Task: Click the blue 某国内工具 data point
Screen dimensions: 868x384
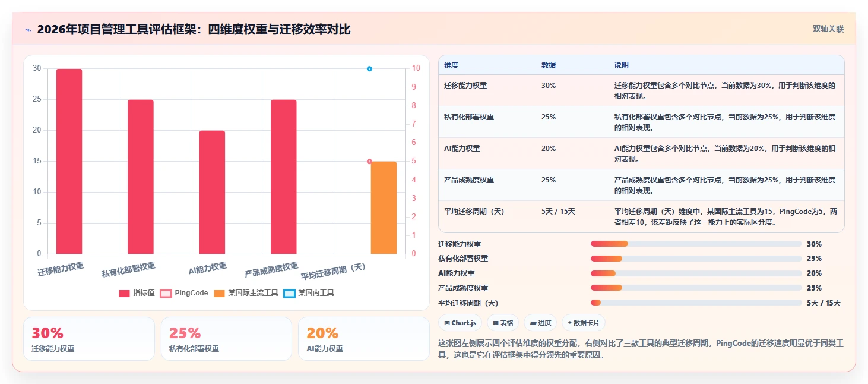Action: [369, 69]
